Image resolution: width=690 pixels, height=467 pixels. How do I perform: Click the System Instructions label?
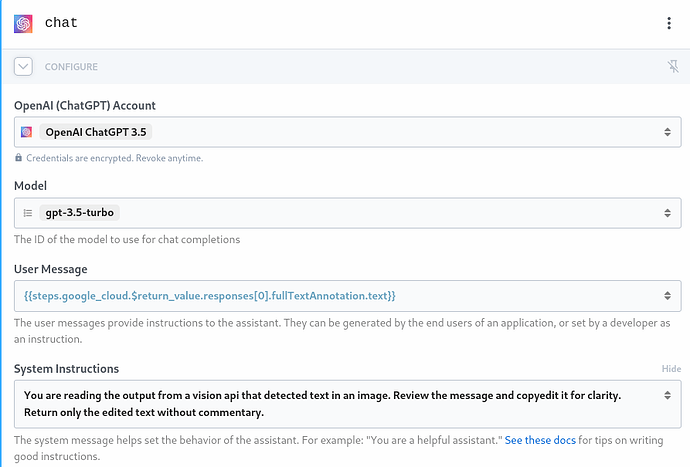(66, 369)
